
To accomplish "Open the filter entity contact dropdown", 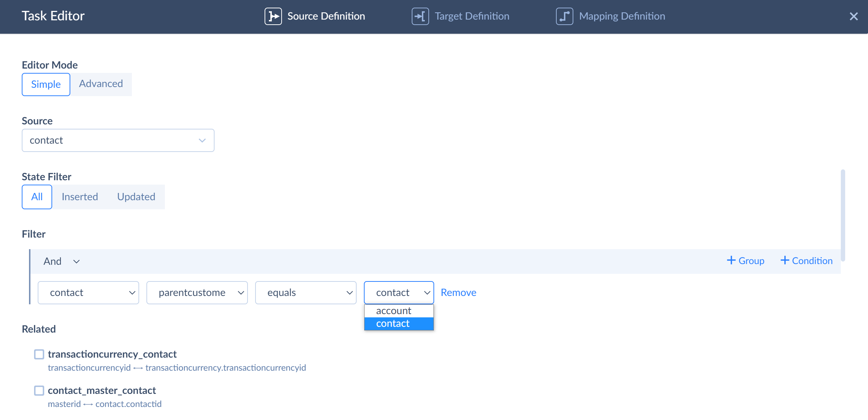I will point(88,293).
